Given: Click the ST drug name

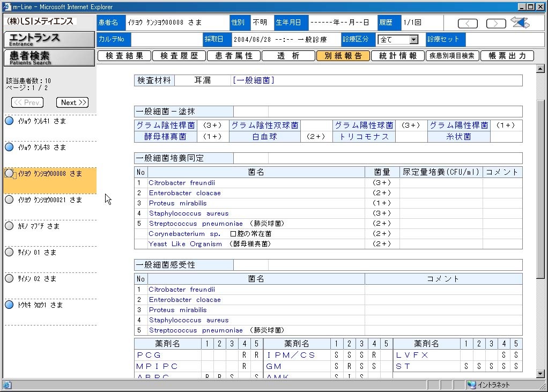Looking at the screenshot, I should point(403,366).
